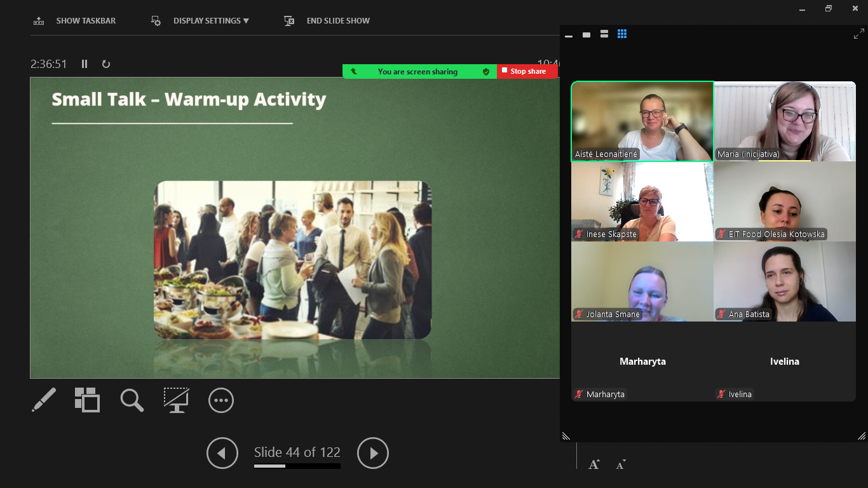Stop sharing the screen
This screenshot has width=868, height=488.
coord(527,71)
